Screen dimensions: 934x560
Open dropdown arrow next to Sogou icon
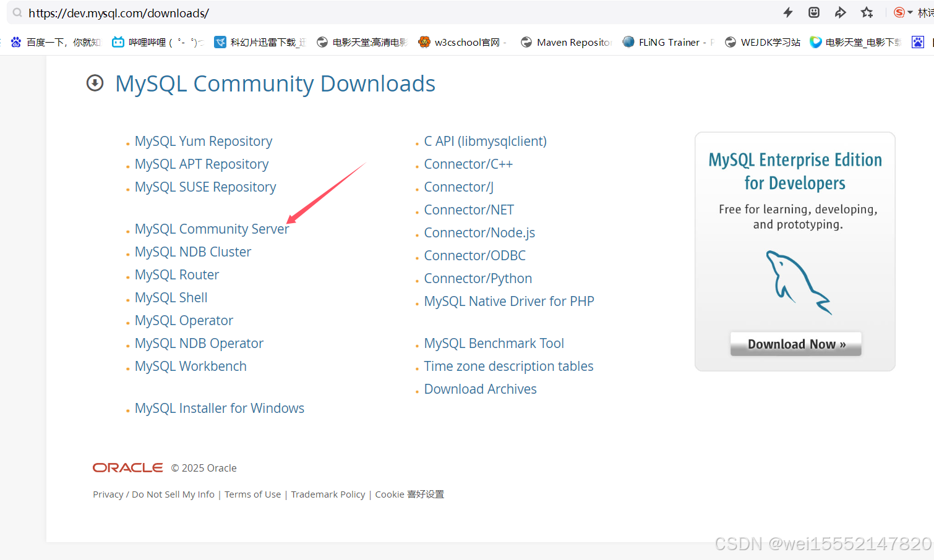pos(910,12)
